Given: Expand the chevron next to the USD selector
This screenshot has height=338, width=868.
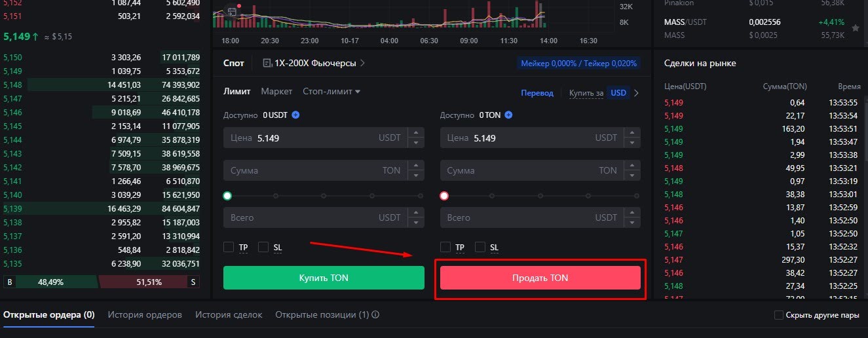Looking at the screenshot, I should [x=636, y=93].
